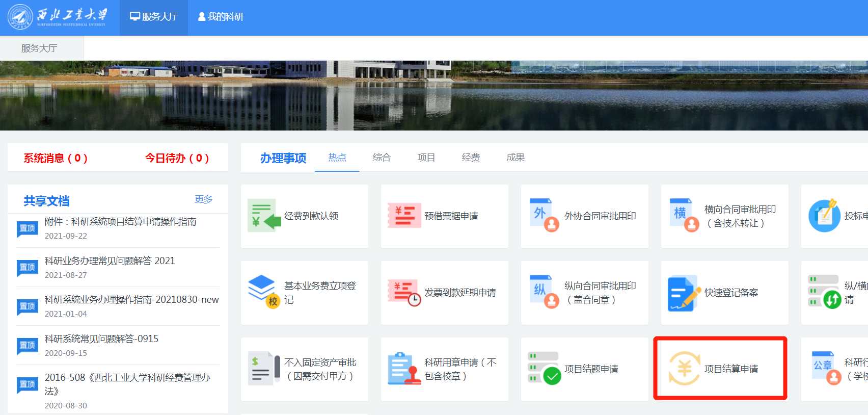Select the 成果 tab
This screenshot has height=415, width=868.
[x=515, y=158]
